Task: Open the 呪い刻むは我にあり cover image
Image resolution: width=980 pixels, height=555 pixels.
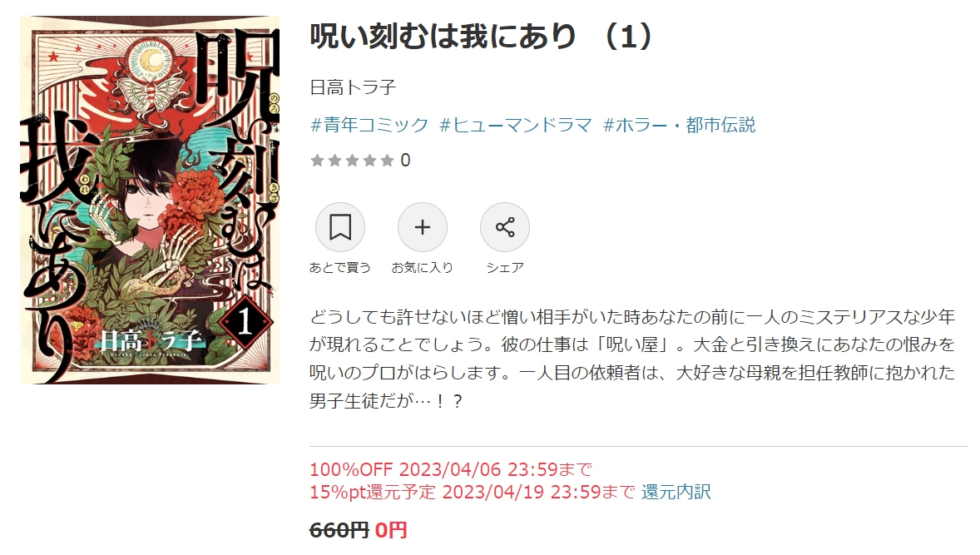Action: click(x=150, y=200)
